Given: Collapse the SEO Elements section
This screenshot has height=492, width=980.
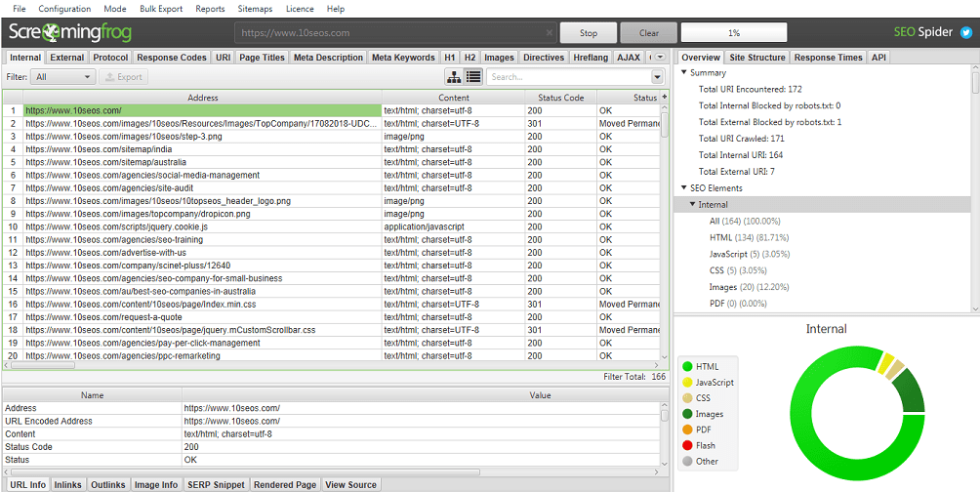Looking at the screenshot, I should (684, 187).
